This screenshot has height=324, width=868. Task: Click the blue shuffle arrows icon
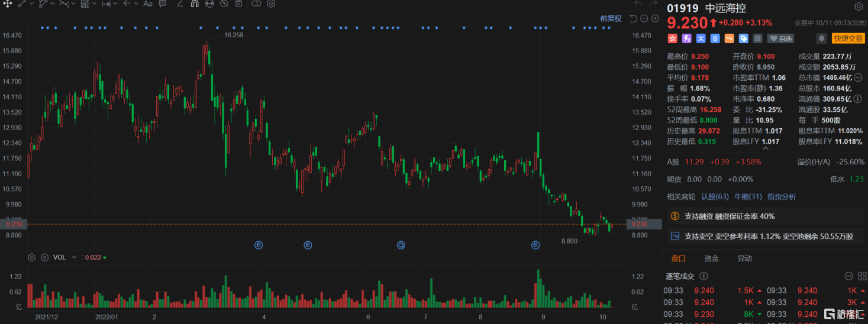pyautogui.click(x=701, y=38)
